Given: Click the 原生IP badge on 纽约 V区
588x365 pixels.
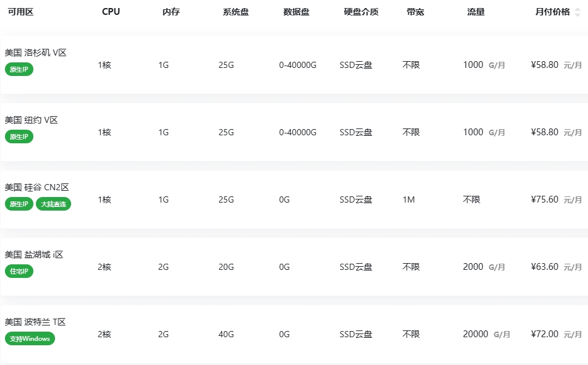Looking at the screenshot, I should (x=19, y=136).
